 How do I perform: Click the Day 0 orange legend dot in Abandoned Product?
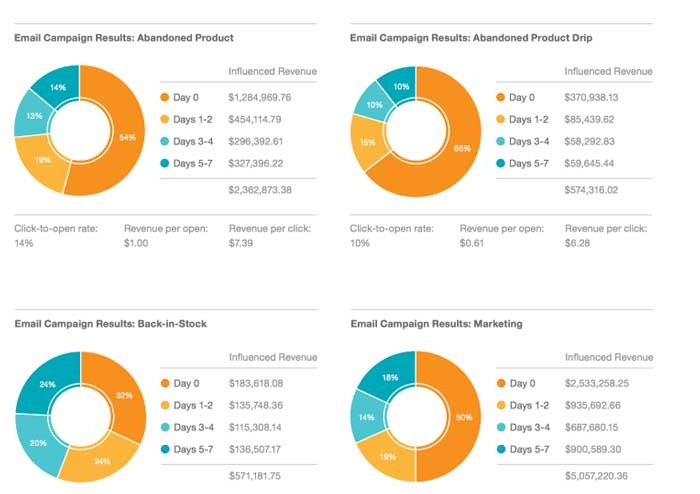pos(165,97)
